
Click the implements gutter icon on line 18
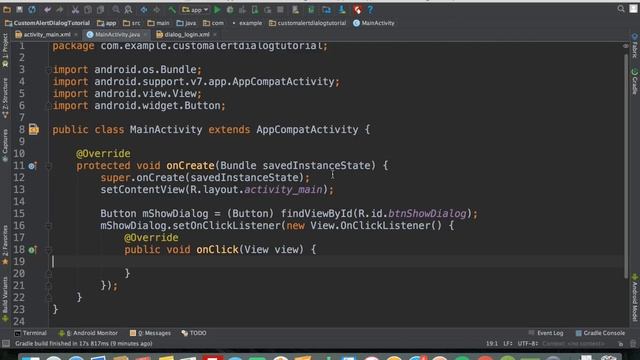pyautogui.click(x=32, y=250)
